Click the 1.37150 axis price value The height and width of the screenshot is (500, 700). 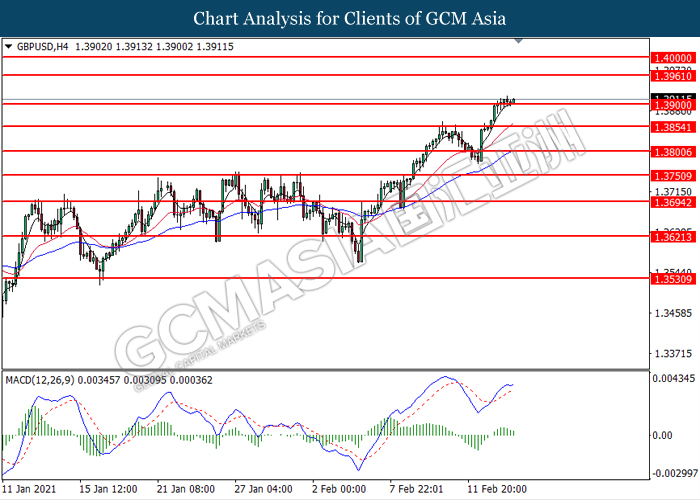point(673,192)
